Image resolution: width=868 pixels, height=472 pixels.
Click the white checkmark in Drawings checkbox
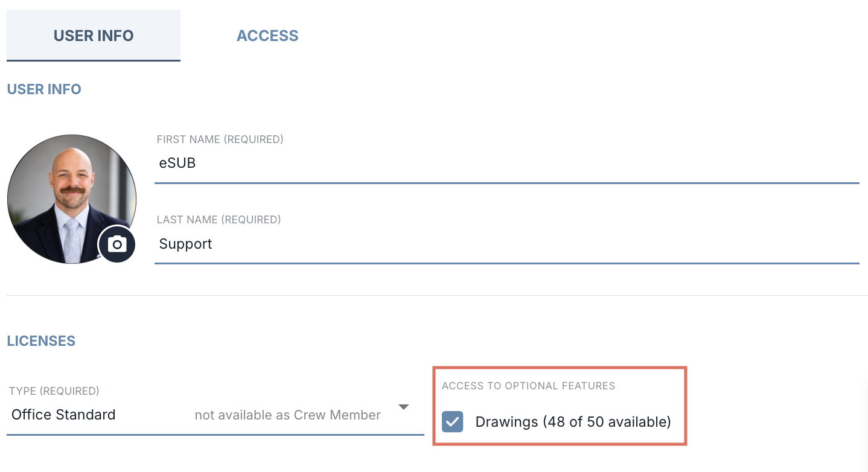[453, 421]
